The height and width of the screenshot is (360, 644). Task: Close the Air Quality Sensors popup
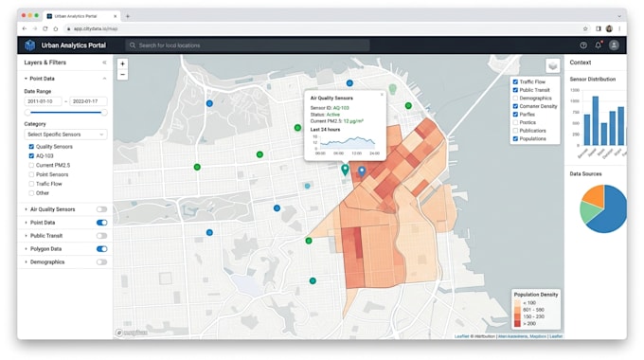[382, 95]
